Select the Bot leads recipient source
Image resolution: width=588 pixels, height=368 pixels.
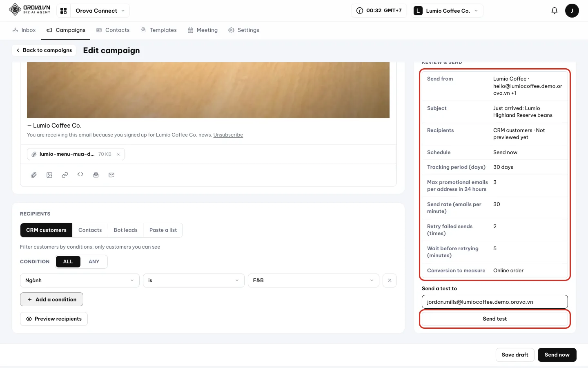[126, 230]
